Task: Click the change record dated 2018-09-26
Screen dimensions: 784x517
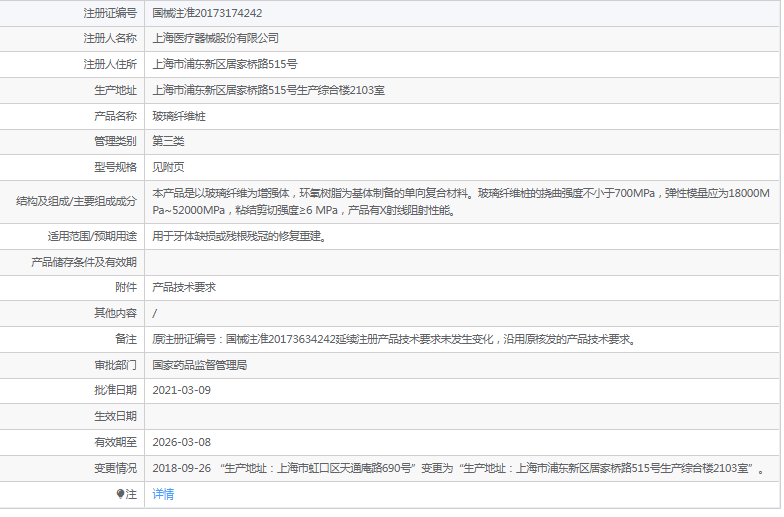Action: pyautogui.click(x=458, y=468)
